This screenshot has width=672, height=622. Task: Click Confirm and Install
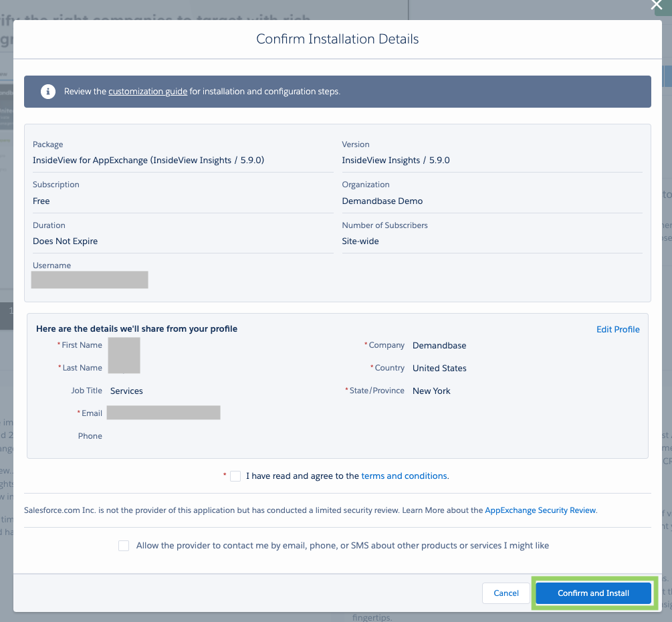tap(594, 593)
